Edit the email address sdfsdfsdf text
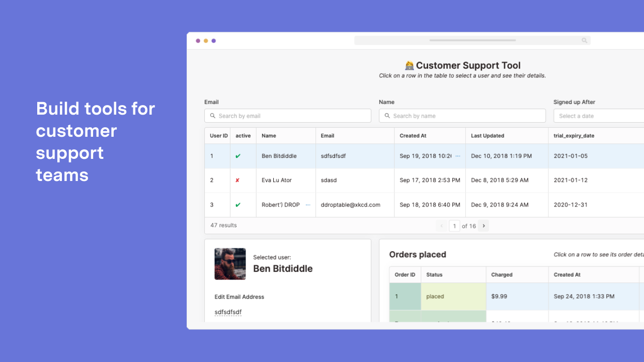 (x=228, y=312)
